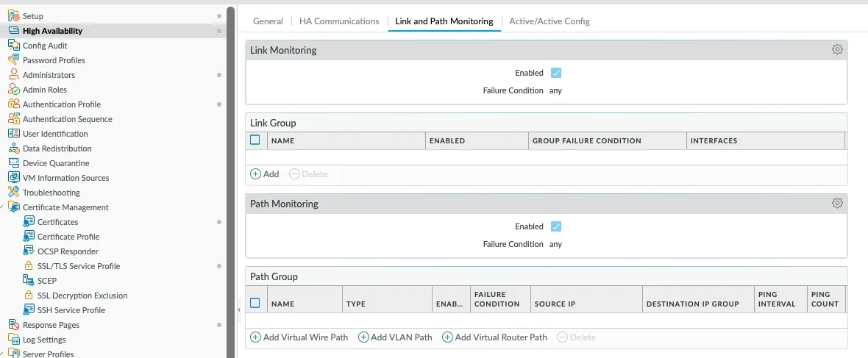Add a new Link Group
Image resolution: width=868 pixels, height=358 pixels.
[x=265, y=173]
